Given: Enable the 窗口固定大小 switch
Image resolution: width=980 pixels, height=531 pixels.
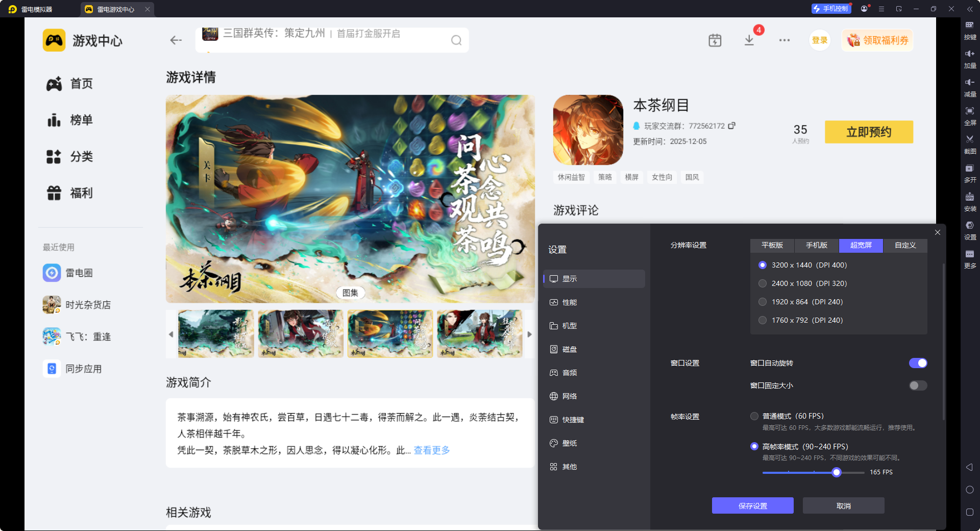Looking at the screenshot, I should 918,385.
